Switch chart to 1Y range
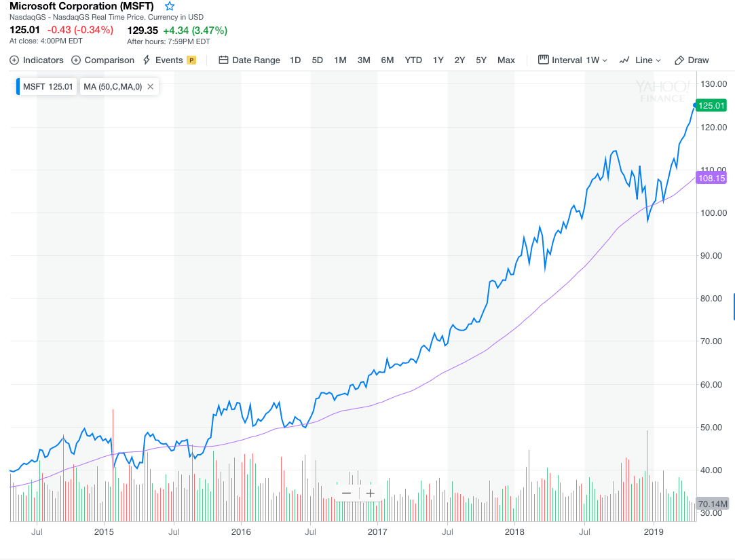 coord(436,60)
